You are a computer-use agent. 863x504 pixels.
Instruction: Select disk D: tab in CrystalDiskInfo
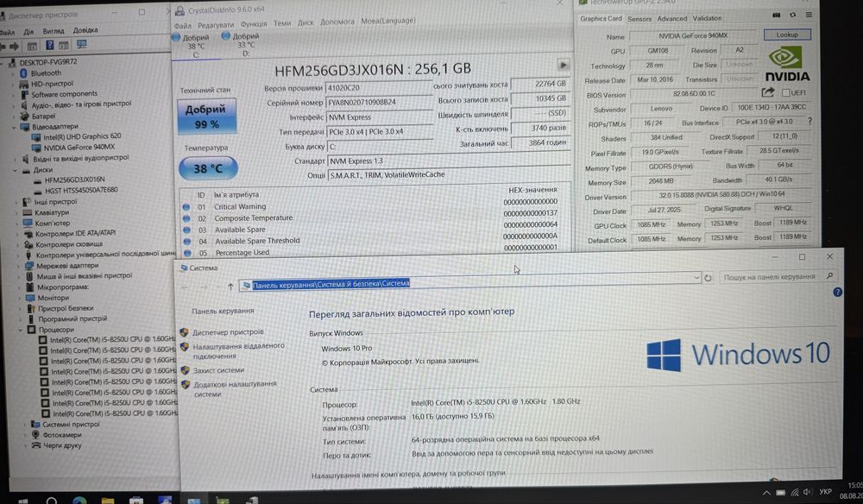click(241, 44)
